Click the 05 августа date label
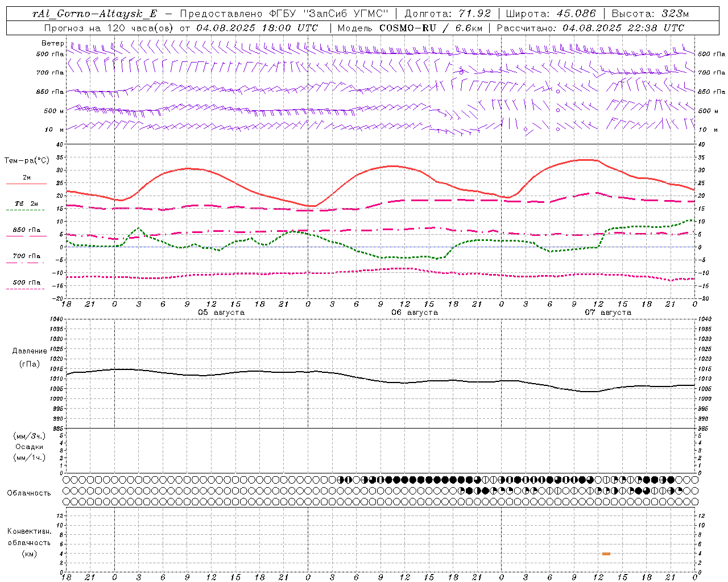This screenshot has height=582, width=728. click(x=221, y=313)
